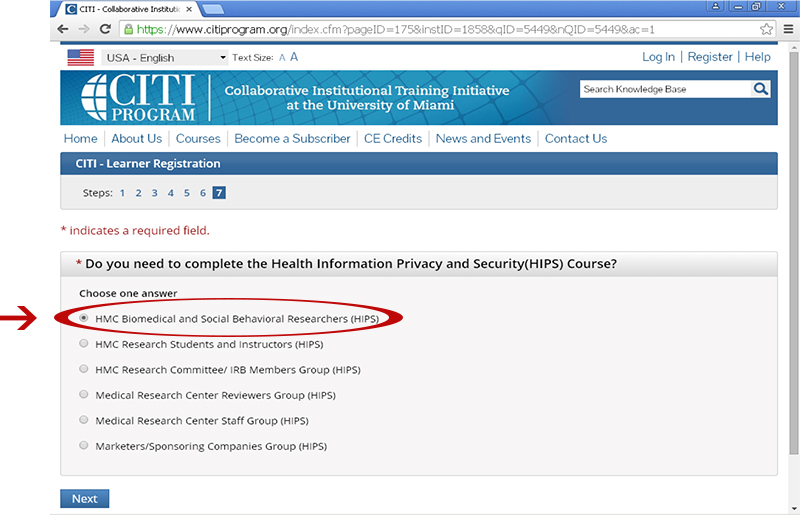Click the USA flag icon

coord(81,58)
